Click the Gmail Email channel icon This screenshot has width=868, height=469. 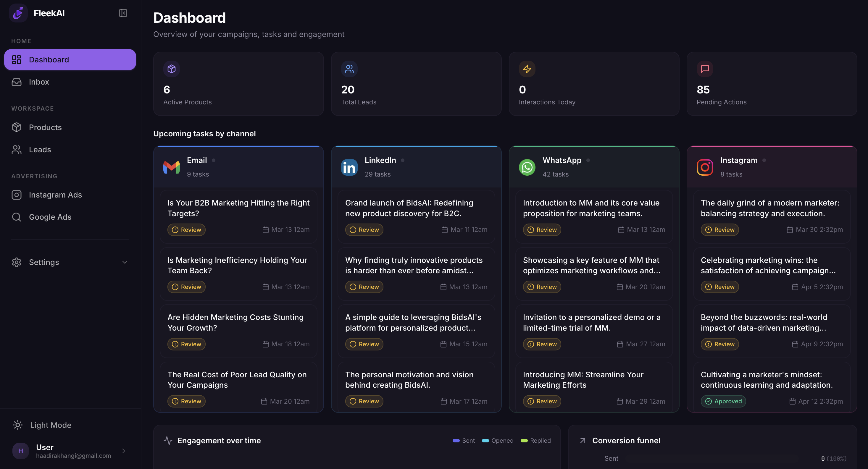172,167
